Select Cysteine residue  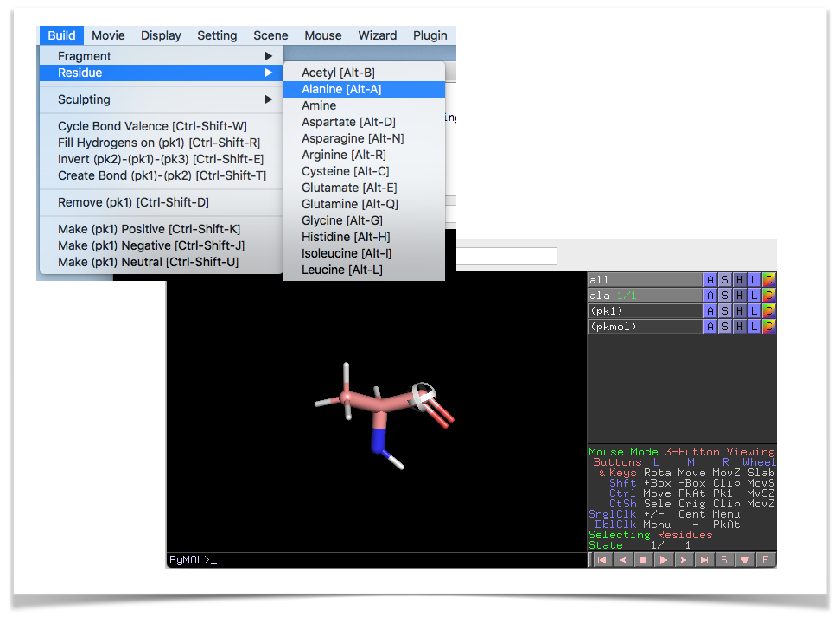pos(365,171)
